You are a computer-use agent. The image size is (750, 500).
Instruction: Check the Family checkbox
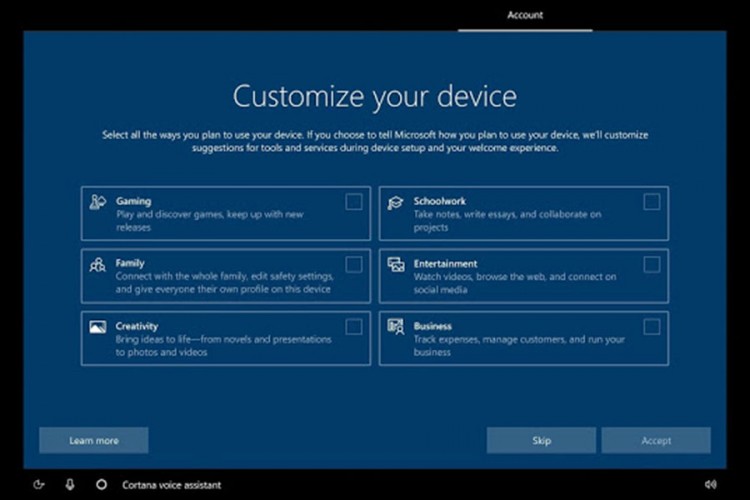click(353, 265)
